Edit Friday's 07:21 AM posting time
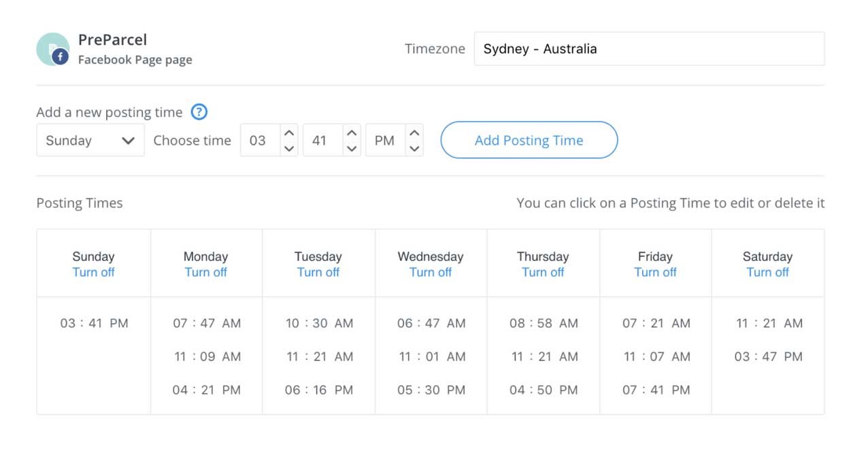This screenshot has width=868, height=461. [x=656, y=323]
